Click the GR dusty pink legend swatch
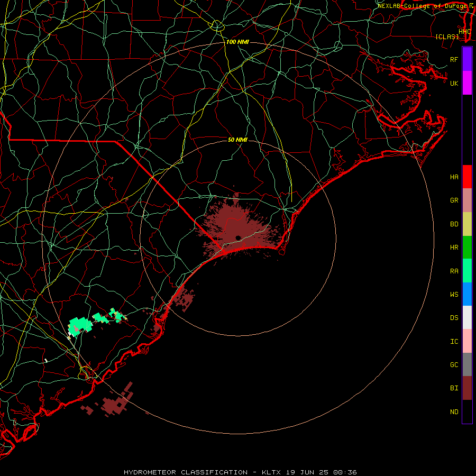Viewport: 476px width, 476px height. tap(467, 200)
